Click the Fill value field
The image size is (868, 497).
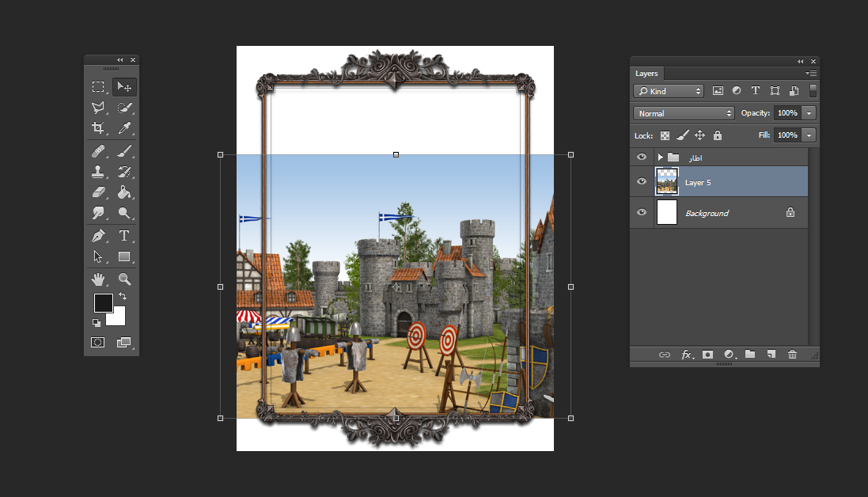(787, 135)
